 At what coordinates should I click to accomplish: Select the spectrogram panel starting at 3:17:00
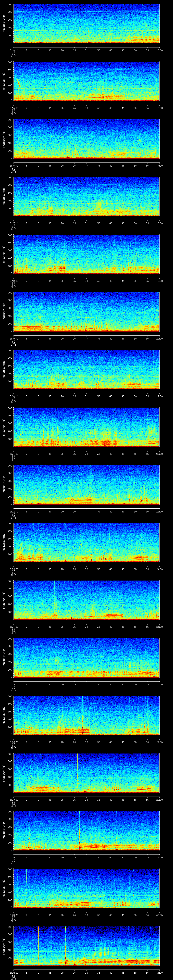tap(86, 197)
